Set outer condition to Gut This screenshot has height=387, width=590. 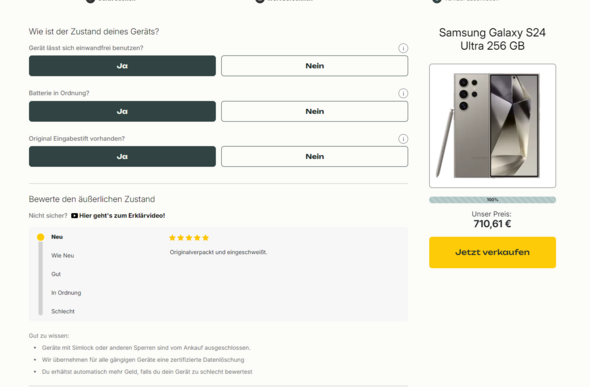tap(56, 274)
